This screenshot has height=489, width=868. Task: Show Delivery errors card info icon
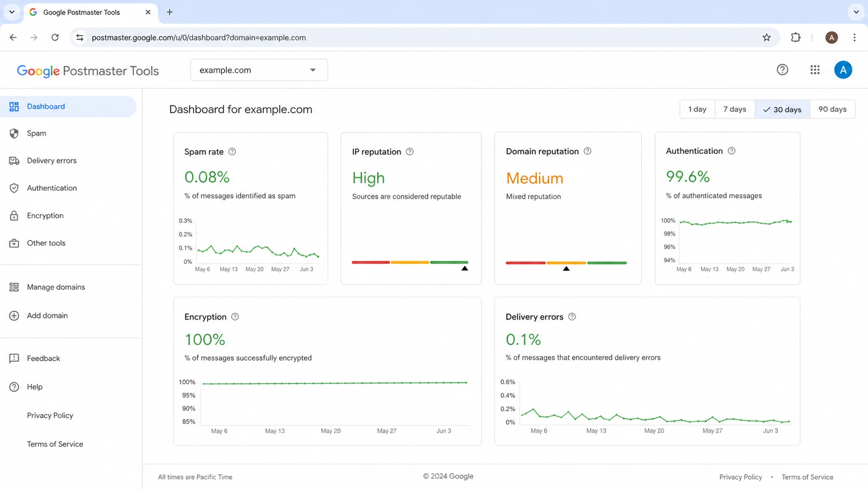coord(572,317)
